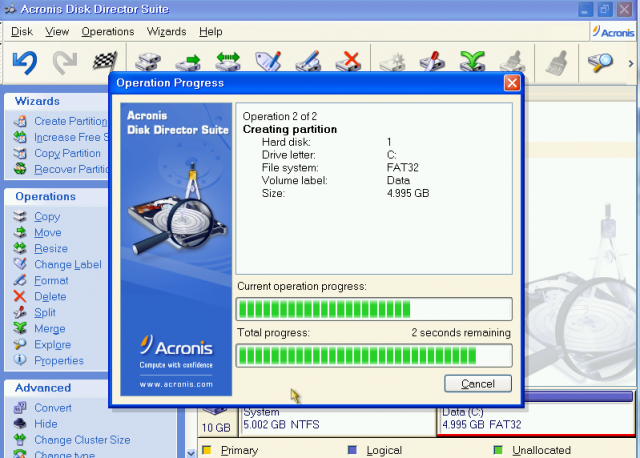The height and width of the screenshot is (458, 640).
Task: Select Convert in Advanced sidebar
Action: 53,408
